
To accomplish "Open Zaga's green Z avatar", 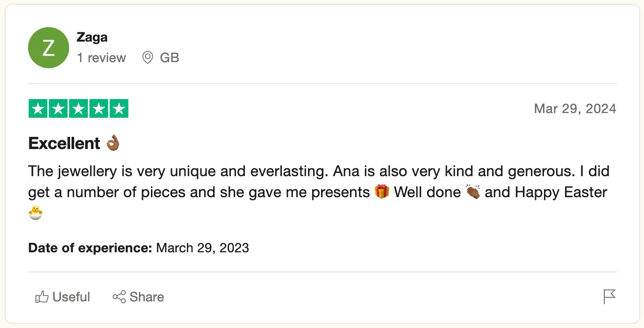I will (49, 48).
